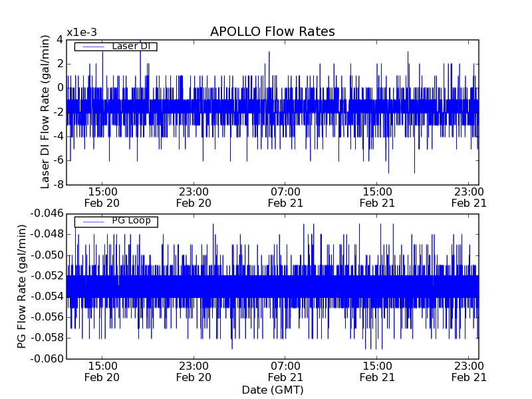Select the Laser DI legend label
This screenshot has width=532, height=399.
tap(132, 47)
